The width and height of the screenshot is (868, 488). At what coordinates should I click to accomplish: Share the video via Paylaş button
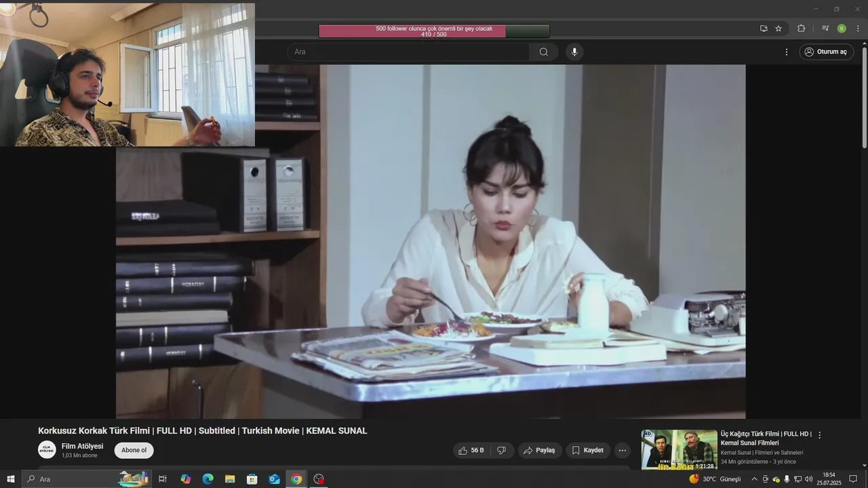tap(540, 450)
